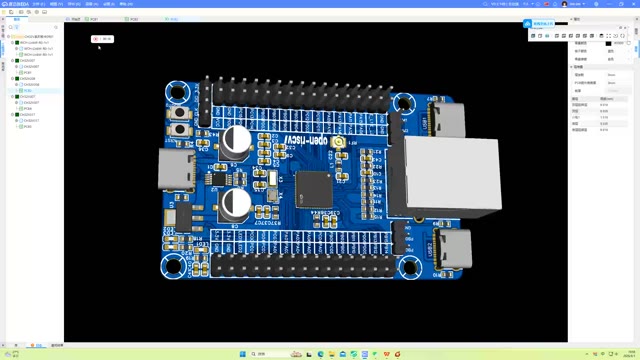Click the yellow folder icon in the top toolbar
The height and width of the screenshot is (360, 640).
tap(4, 12)
